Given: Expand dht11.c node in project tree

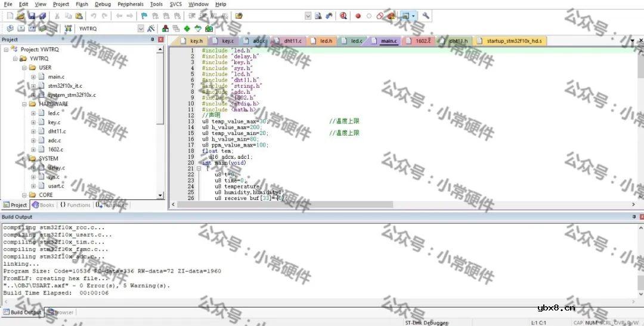Looking at the screenshot, I should point(33,131).
